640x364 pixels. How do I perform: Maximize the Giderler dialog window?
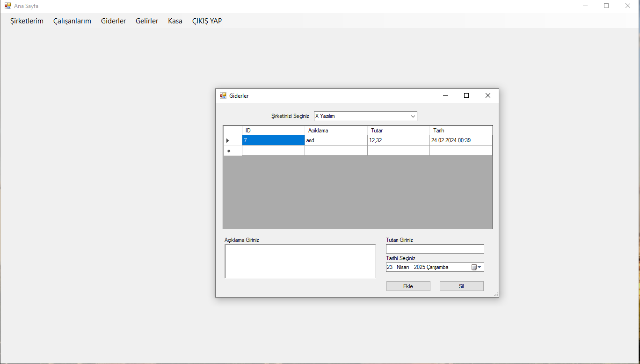[x=466, y=95]
